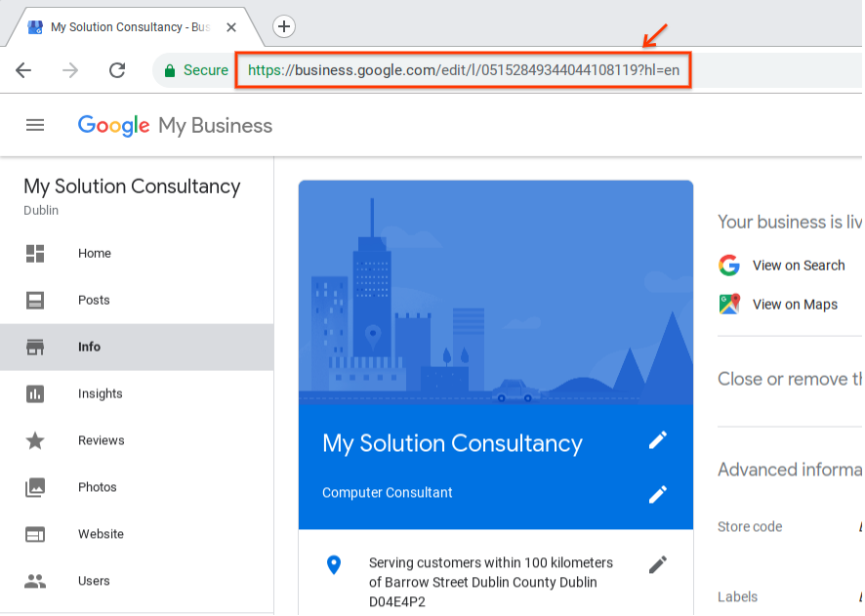Image resolution: width=865 pixels, height=616 pixels.
Task: Open a new browser tab
Action: tap(283, 26)
